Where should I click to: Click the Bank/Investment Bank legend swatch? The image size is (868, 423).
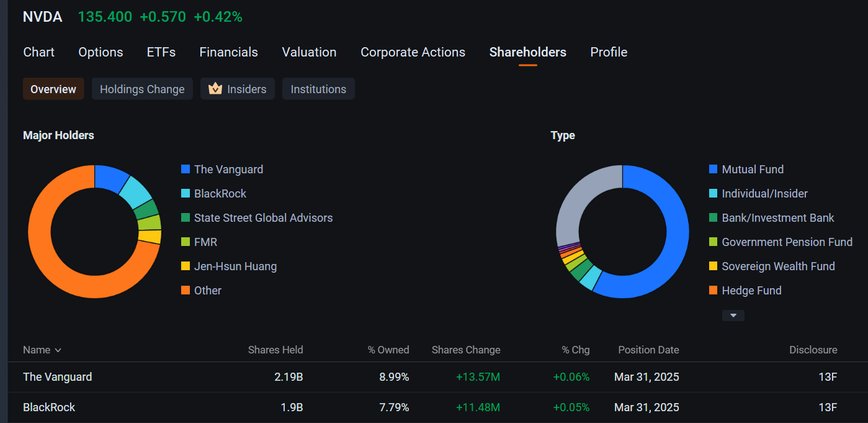(713, 217)
